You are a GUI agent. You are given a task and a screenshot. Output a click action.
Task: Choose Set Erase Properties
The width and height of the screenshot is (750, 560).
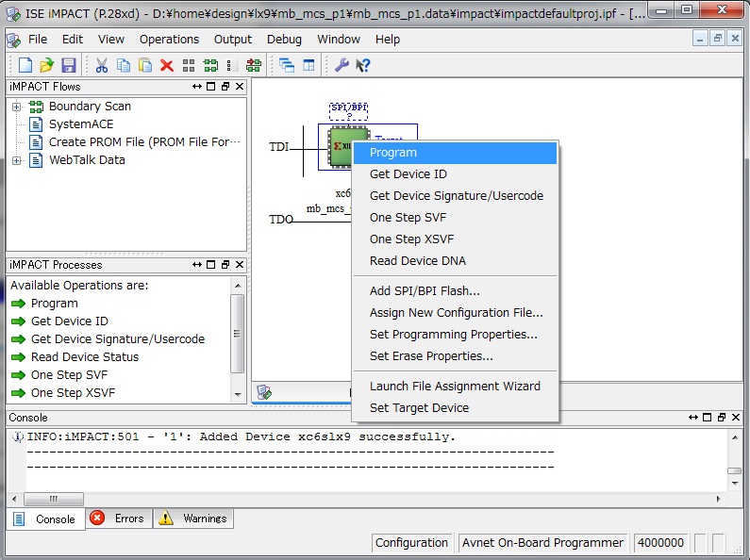click(x=455, y=356)
